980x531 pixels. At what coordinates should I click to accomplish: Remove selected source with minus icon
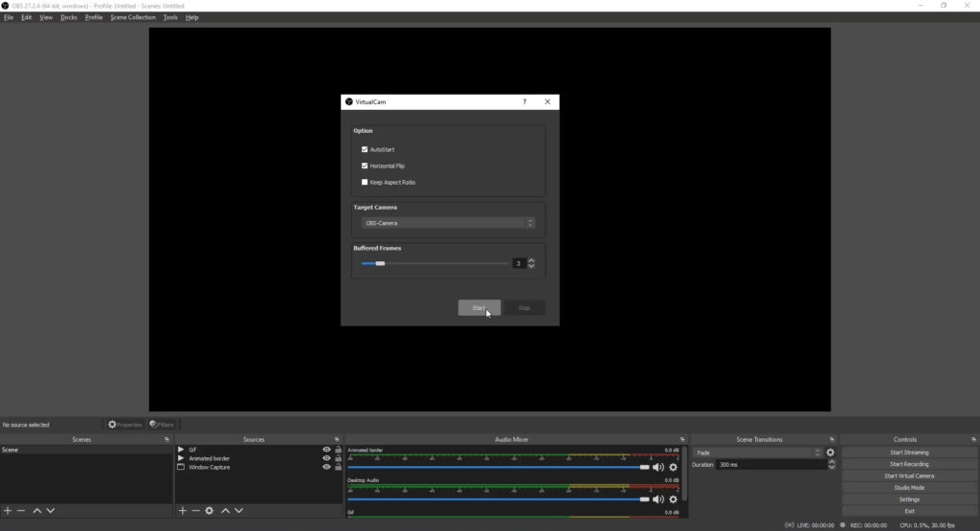click(195, 511)
